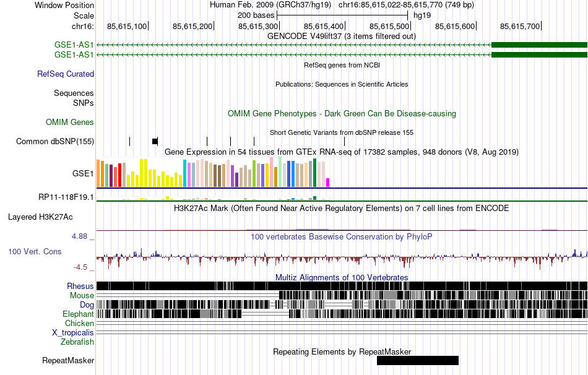The image size is (588, 375).
Task: Click the RP11-118F19.1 expression label
Action: (66, 197)
